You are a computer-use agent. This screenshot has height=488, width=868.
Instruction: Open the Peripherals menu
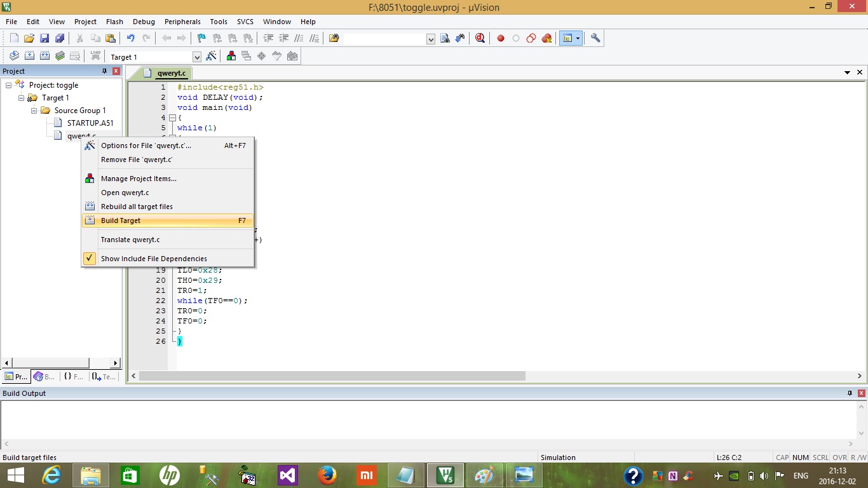coord(182,21)
